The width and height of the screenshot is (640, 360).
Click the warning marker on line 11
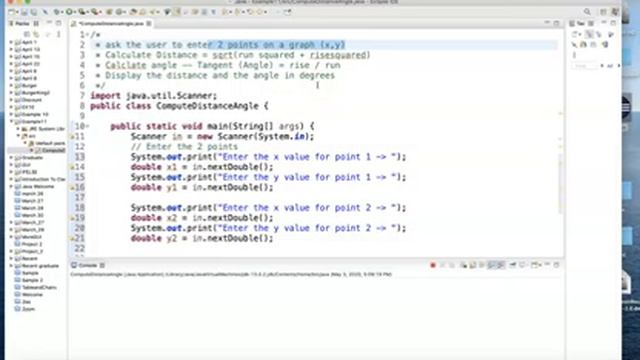[72, 137]
